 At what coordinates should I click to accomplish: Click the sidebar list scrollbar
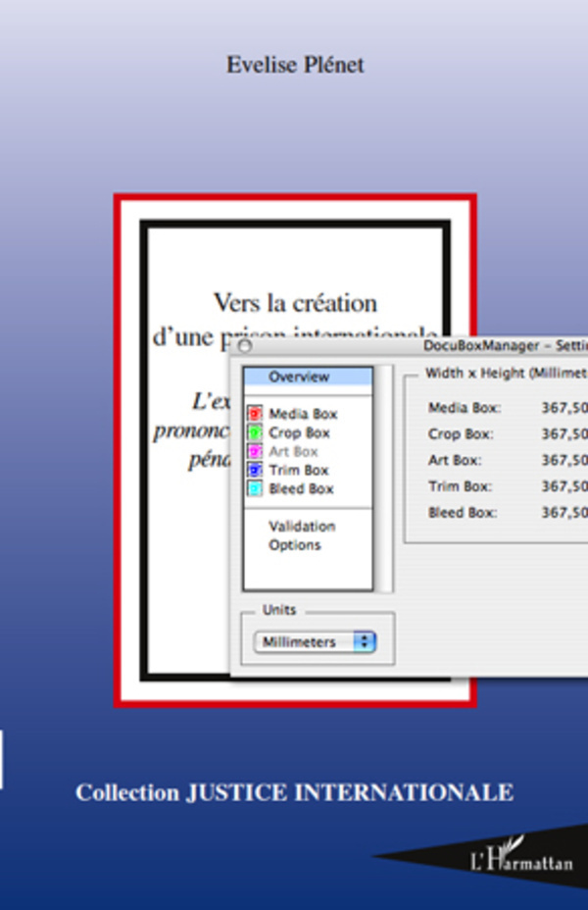click(385, 479)
